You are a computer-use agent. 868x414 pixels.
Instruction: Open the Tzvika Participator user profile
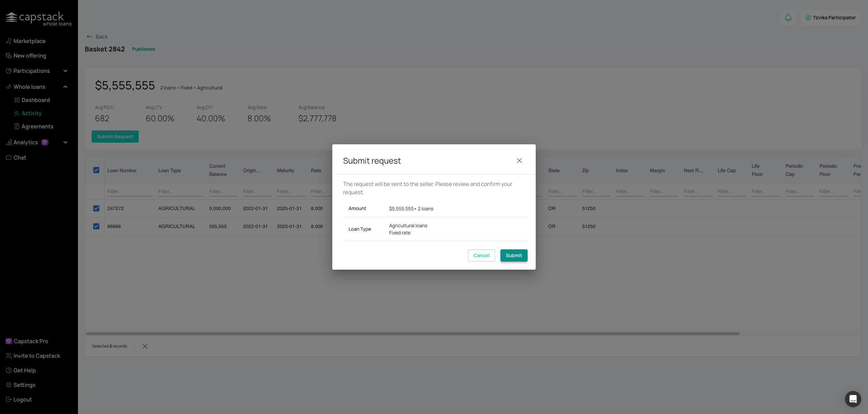click(x=830, y=18)
